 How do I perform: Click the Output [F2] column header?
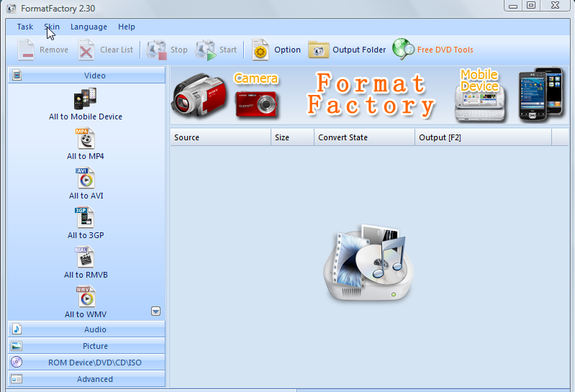click(x=483, y=137)
